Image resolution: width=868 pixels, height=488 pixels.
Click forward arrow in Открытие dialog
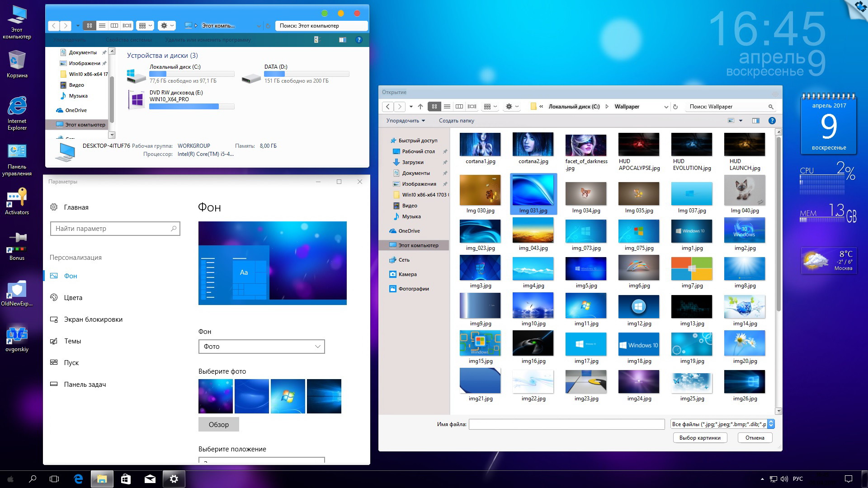[400, 107]
